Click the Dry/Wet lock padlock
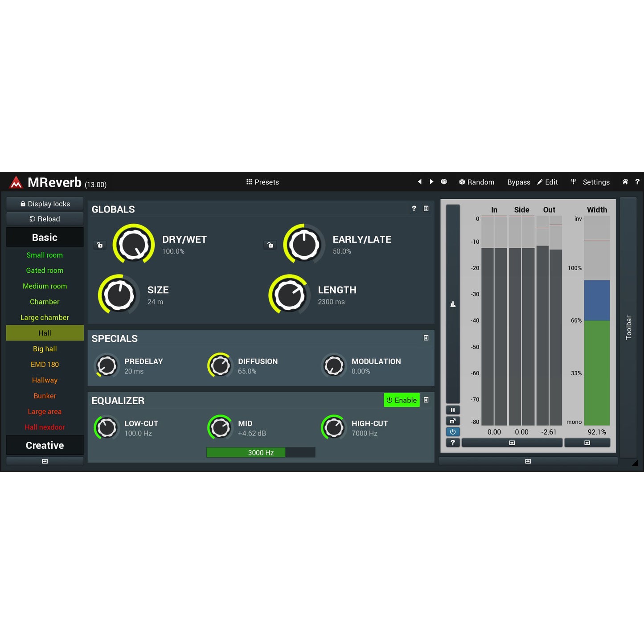The width and height of the screenshot is (644, 644). (x=99, y=245)
